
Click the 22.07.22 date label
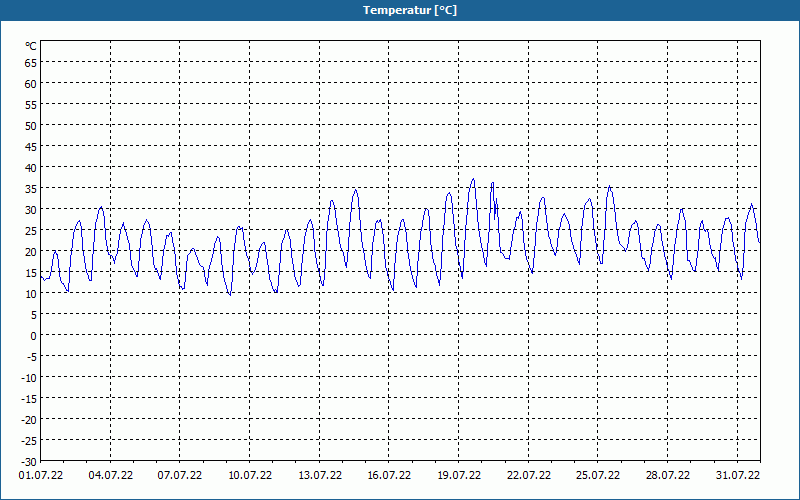click(529, 476)
